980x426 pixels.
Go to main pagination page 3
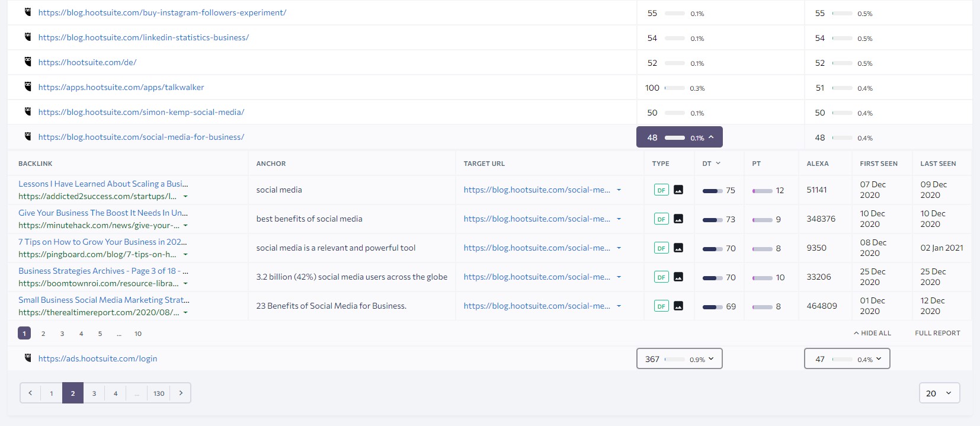tap(94, 393)
